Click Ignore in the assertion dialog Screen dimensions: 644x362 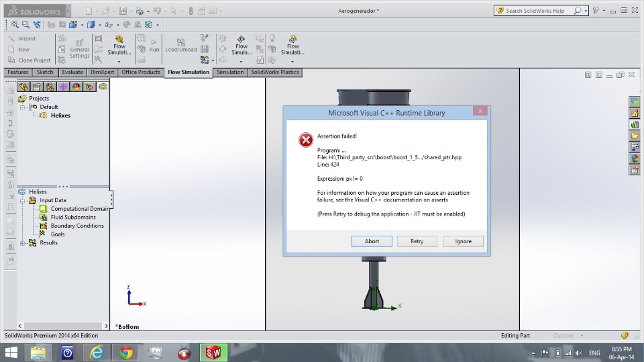click(x=463, y=242)
